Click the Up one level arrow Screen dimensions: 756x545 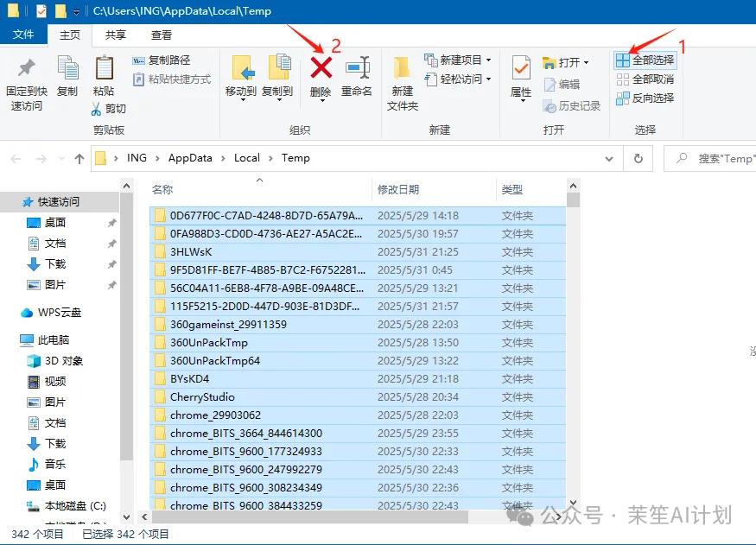[x=79, y=159]
